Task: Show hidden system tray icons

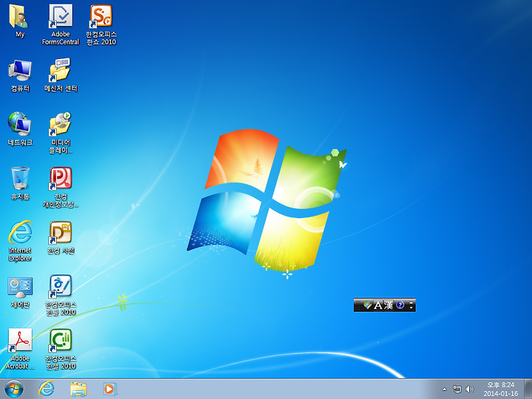Action: 444,389
